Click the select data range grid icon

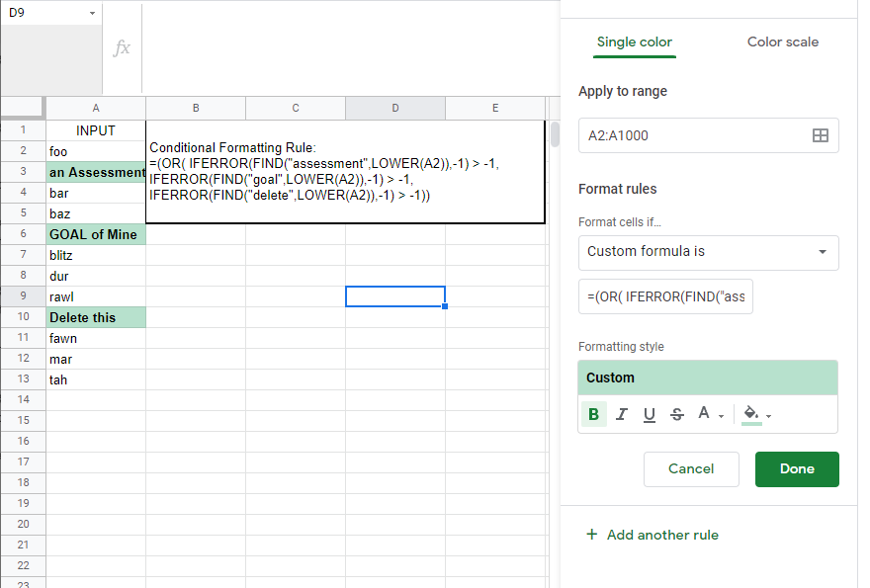point(820,135)
